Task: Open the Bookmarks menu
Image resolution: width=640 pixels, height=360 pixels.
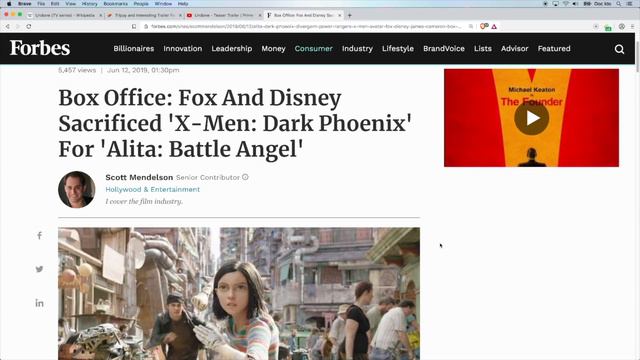Action: (116, 4)
